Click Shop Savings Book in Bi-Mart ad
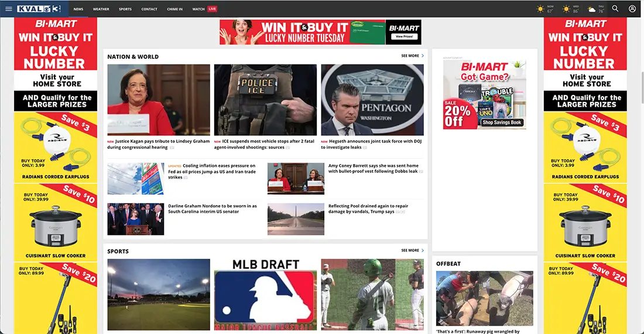 502,122
